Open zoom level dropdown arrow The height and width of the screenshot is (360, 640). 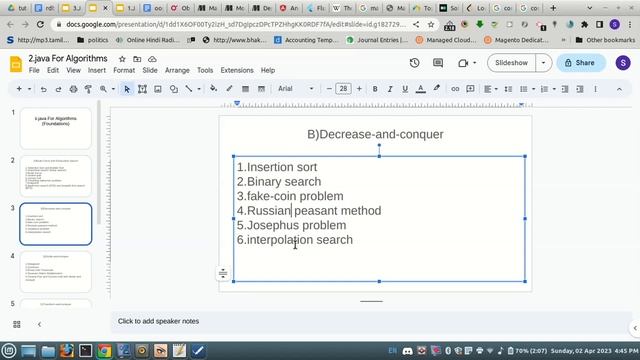113,89
